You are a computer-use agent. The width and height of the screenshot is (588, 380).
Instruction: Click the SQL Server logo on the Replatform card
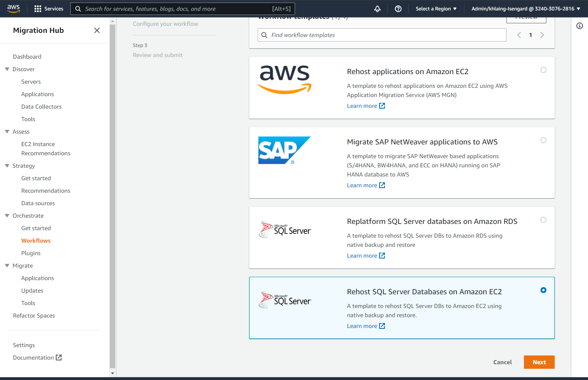point(285,229)
